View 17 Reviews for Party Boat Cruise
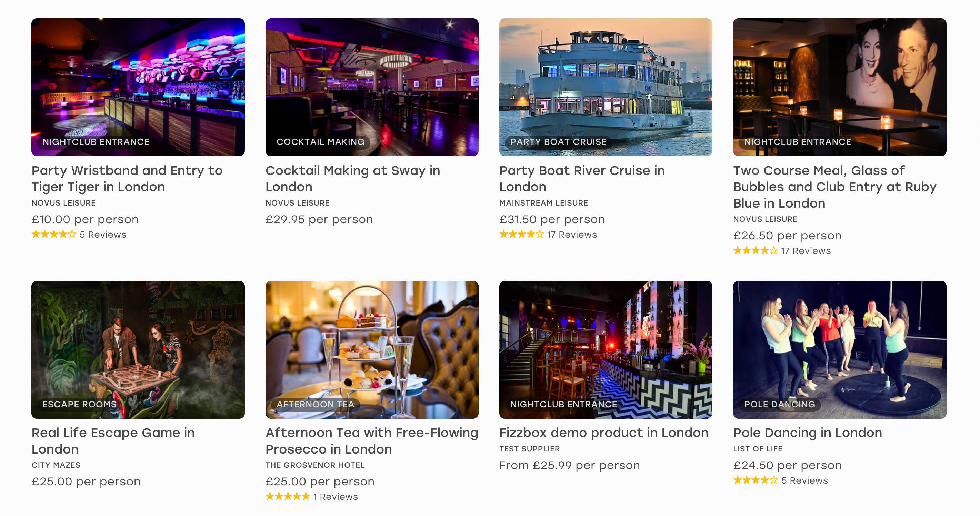The width and height of the screenshot is (980, 516). [x=572, y=235]
